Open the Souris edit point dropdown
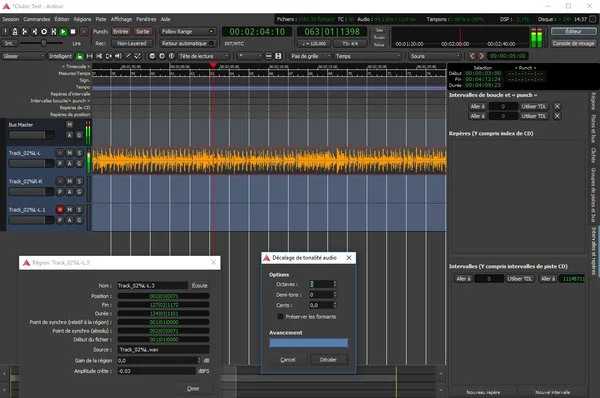 [x=435, y=56]
